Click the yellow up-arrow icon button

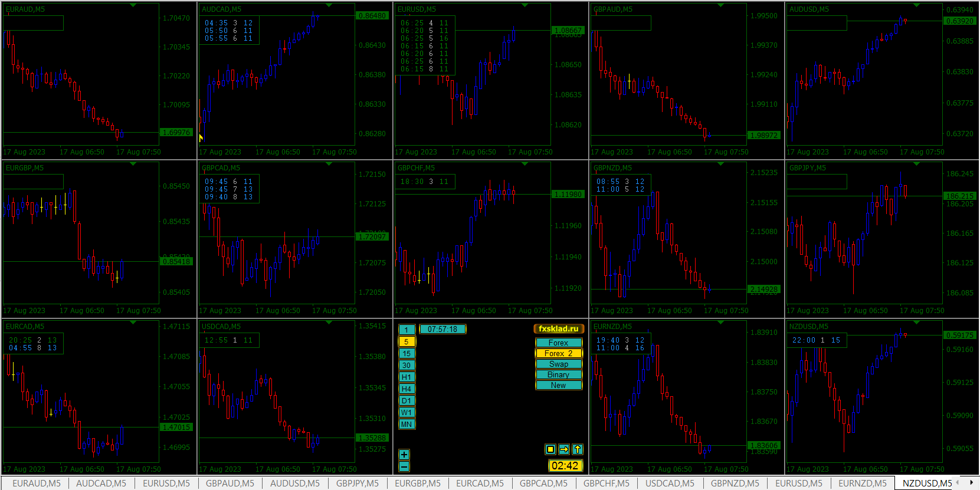[578, 449]
